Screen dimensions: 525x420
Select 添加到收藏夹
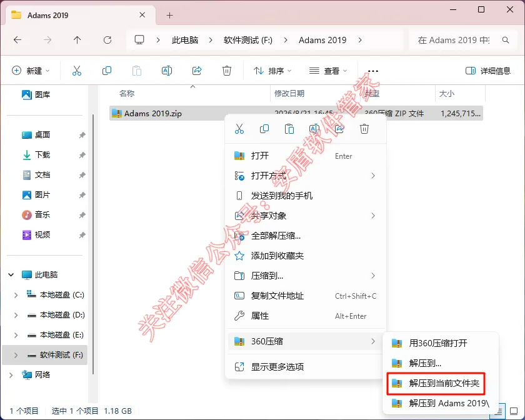point(306,256)
